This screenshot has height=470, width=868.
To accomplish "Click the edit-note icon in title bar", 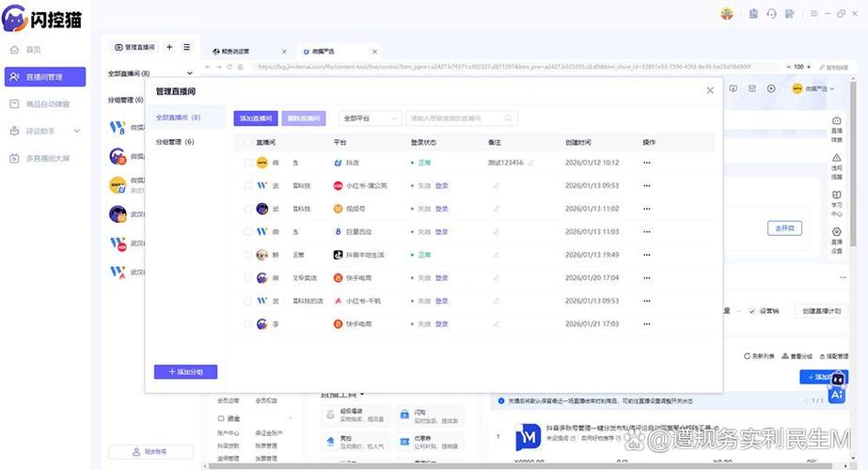I will click(x=790, y=14).
